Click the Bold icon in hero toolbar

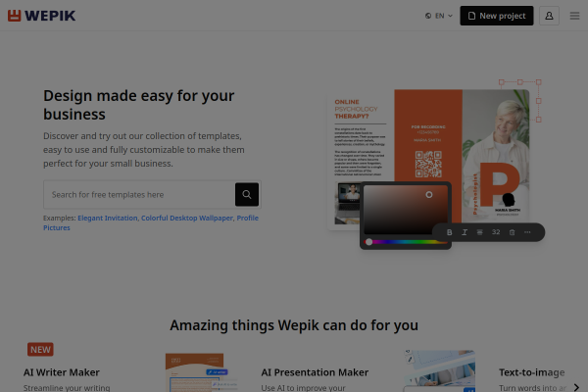point(449,232)
